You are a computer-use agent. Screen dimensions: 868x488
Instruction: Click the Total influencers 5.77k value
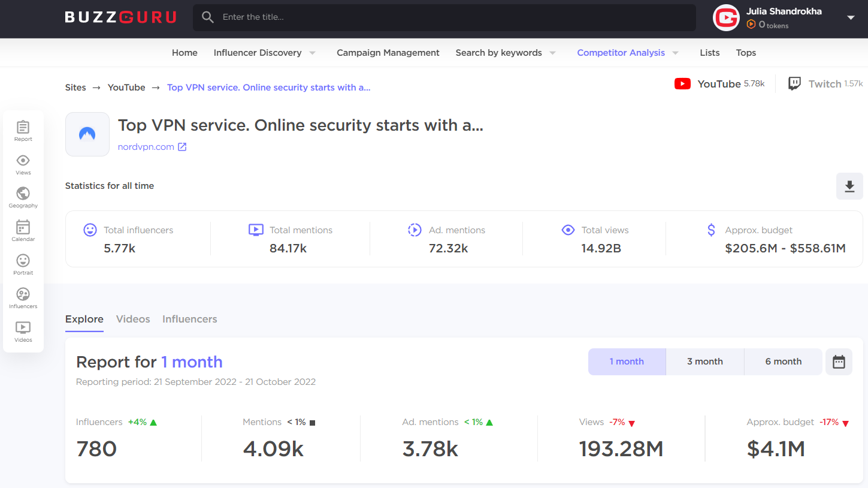click(120, 248)
